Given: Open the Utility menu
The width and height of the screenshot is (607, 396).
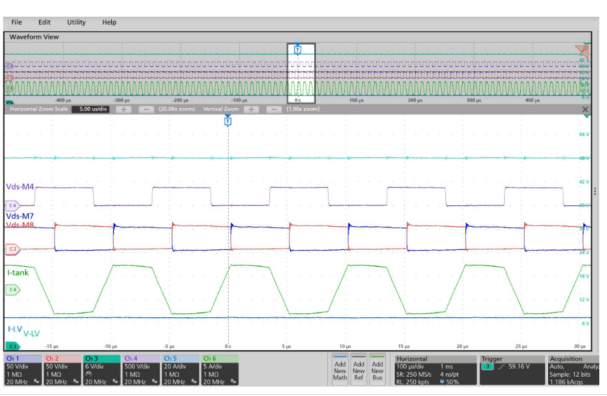Looking at the screenshot, I should point(76,22).
